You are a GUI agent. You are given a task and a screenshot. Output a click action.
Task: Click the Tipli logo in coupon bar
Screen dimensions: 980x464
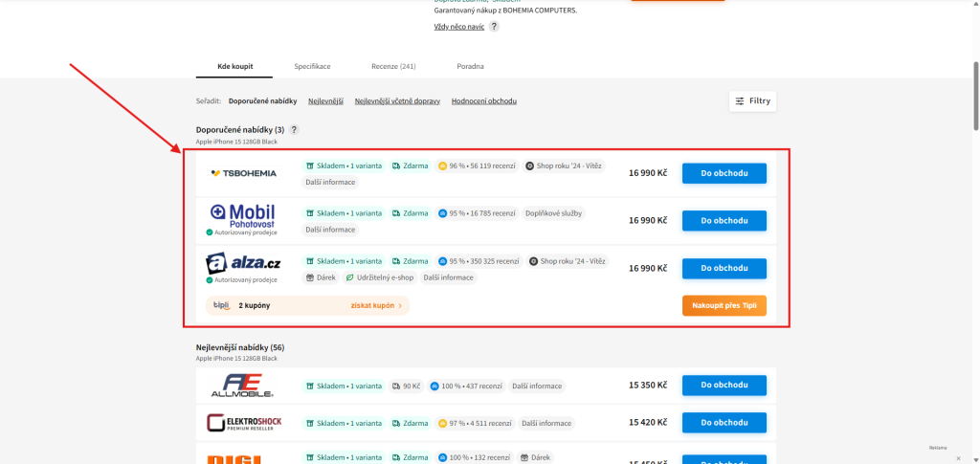tap(222, 306)
